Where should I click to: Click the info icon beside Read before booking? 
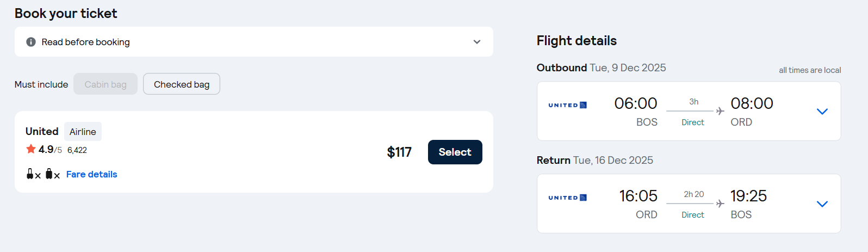tap(31, 42)
